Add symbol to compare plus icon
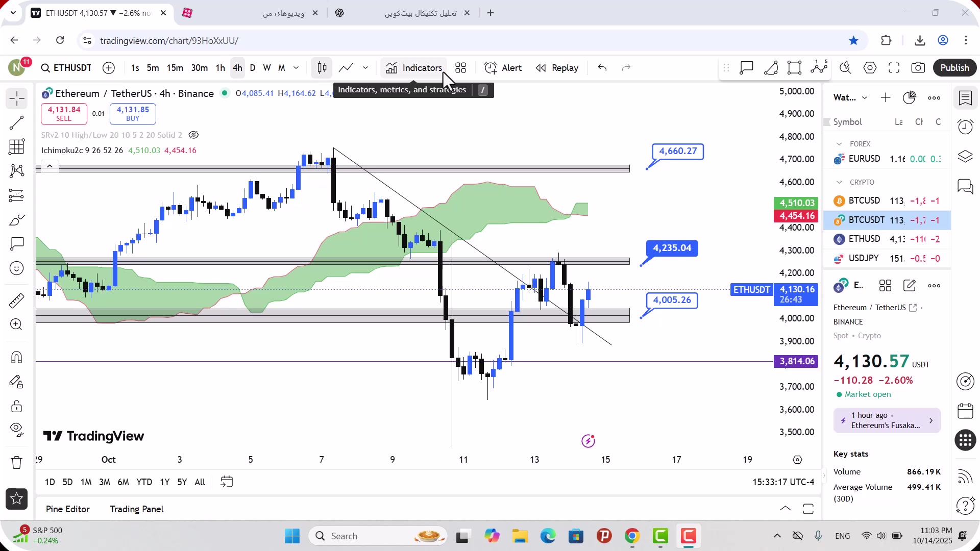This screenshot has width=980, height=551. (109, 68)
